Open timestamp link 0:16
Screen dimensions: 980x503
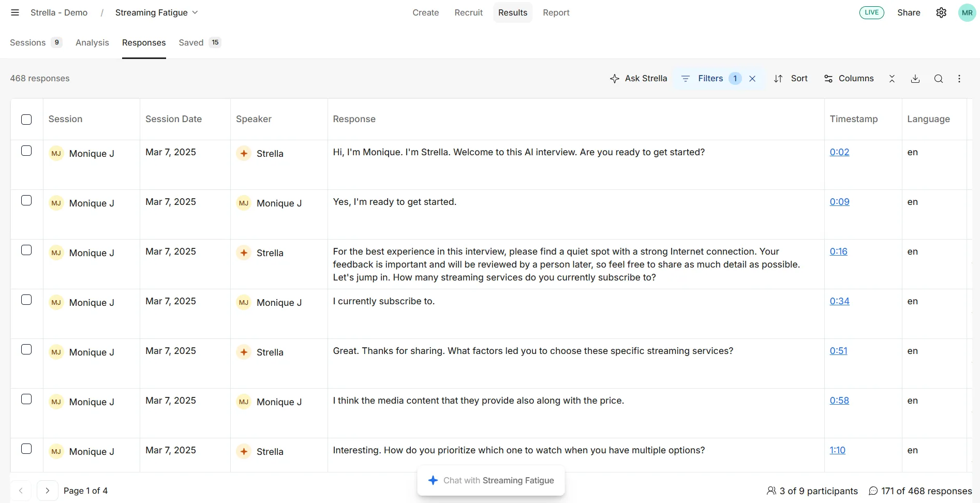tap(838, 251)
